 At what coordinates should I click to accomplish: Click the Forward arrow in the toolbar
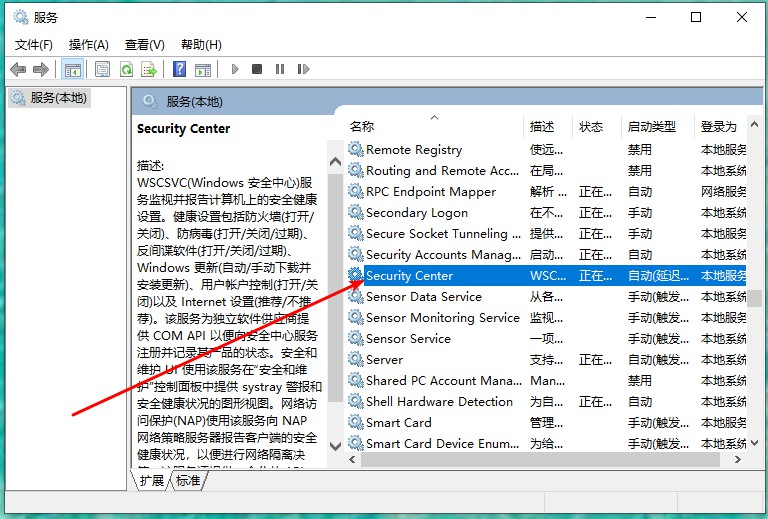click(x=41, y=69)
